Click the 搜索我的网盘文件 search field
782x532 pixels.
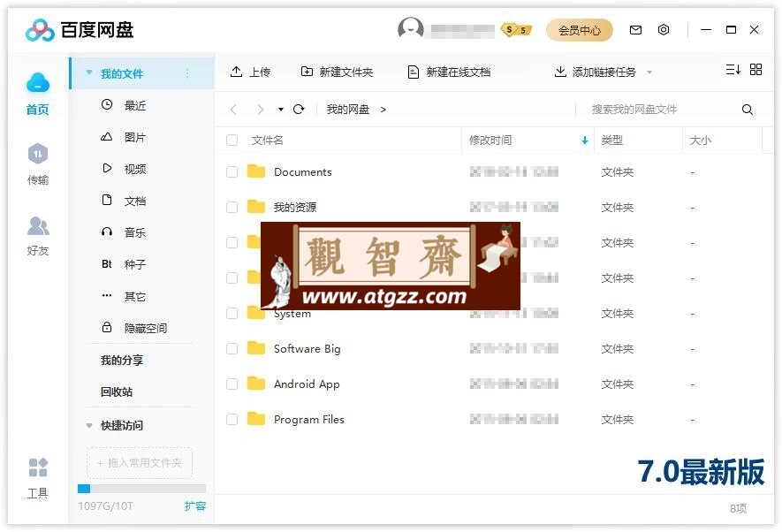(x=658, y=110)
